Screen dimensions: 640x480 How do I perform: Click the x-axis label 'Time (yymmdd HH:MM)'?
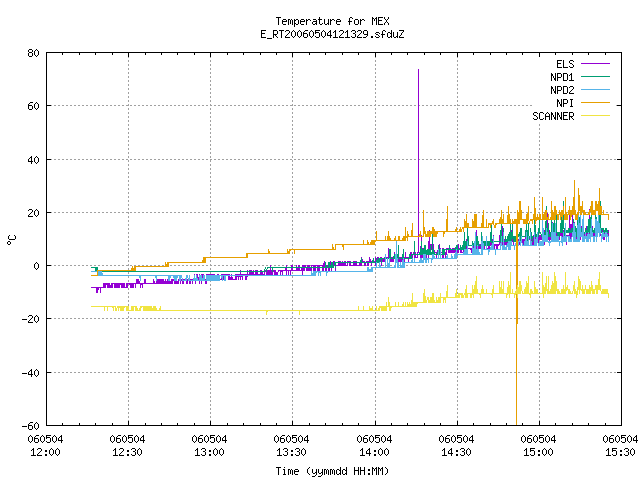[x=332, y=471]
